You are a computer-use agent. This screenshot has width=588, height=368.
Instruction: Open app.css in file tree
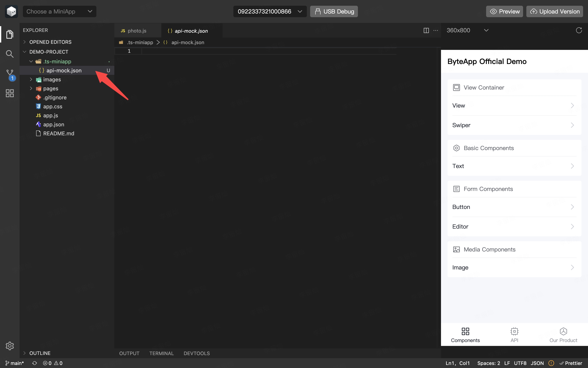click(67, 106)
